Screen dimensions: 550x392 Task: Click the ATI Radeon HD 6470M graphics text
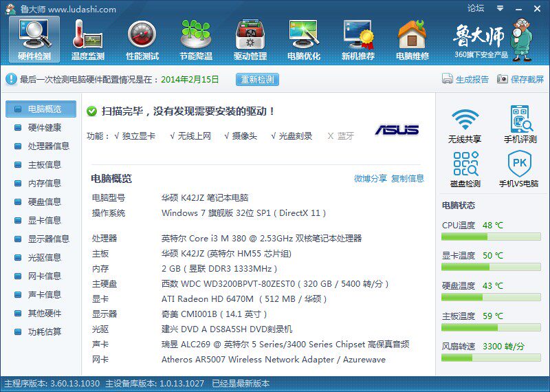pyautogui.click(x=244, y=299)
